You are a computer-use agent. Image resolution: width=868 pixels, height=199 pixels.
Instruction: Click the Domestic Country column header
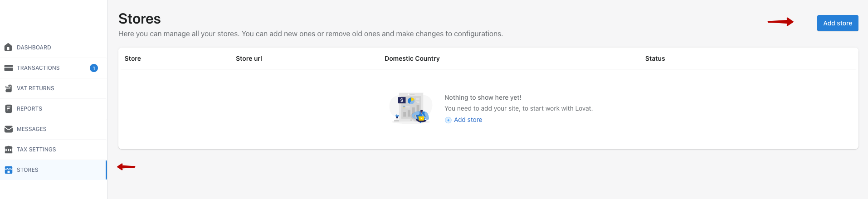(412, 58)
